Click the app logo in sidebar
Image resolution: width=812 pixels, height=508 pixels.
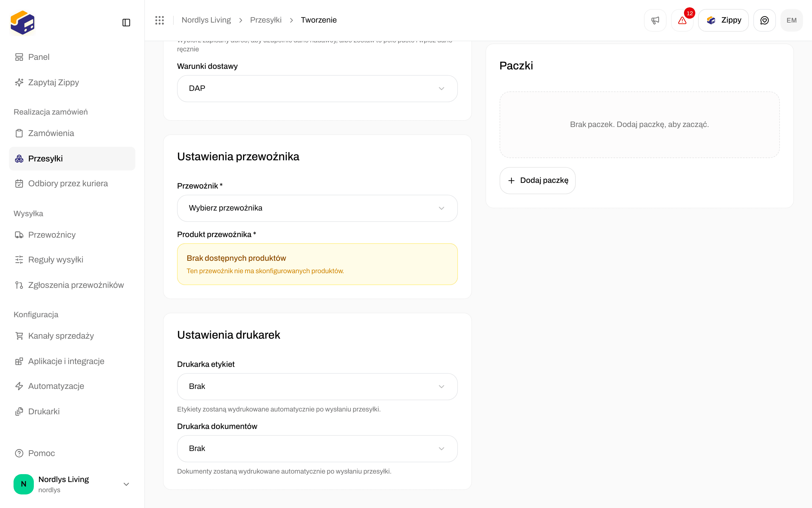click(x=23, y=23)
